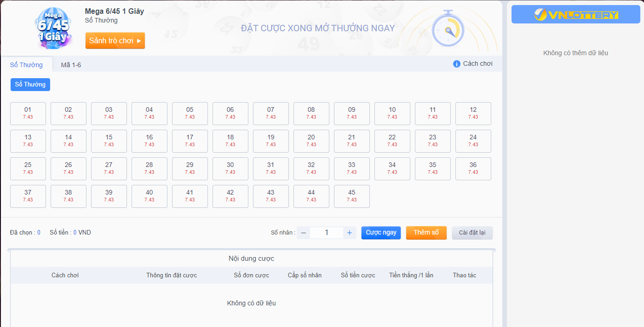Image resolution: width=644 pixels, height=327 pixels.
Task: Select number 01 ball
Action: pyautogui.click(x=28, y=113)
